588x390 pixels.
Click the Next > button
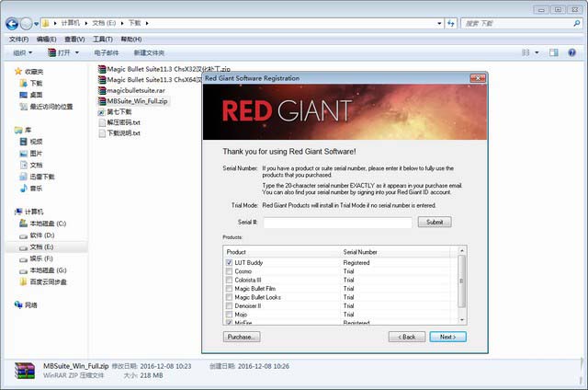pyautogui.click(x=447, y=337)
